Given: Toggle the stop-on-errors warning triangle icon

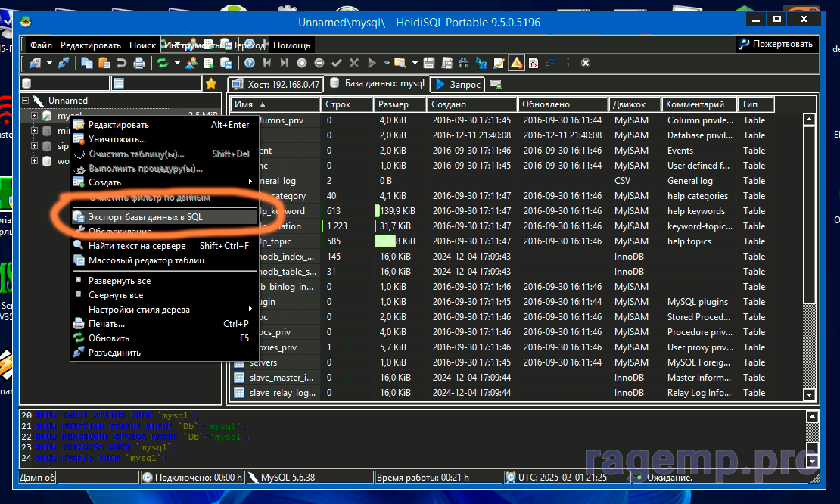Looking at the screenshot, I should 516,64.
